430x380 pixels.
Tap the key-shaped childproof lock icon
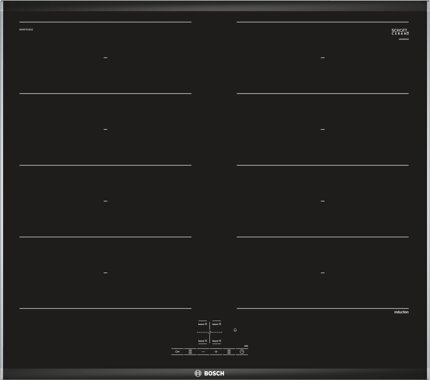[178, 352]
